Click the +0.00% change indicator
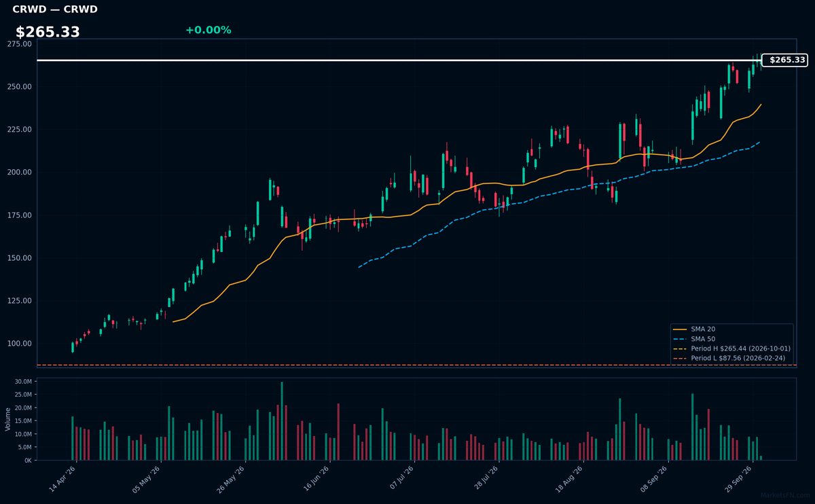 (208, 30)
